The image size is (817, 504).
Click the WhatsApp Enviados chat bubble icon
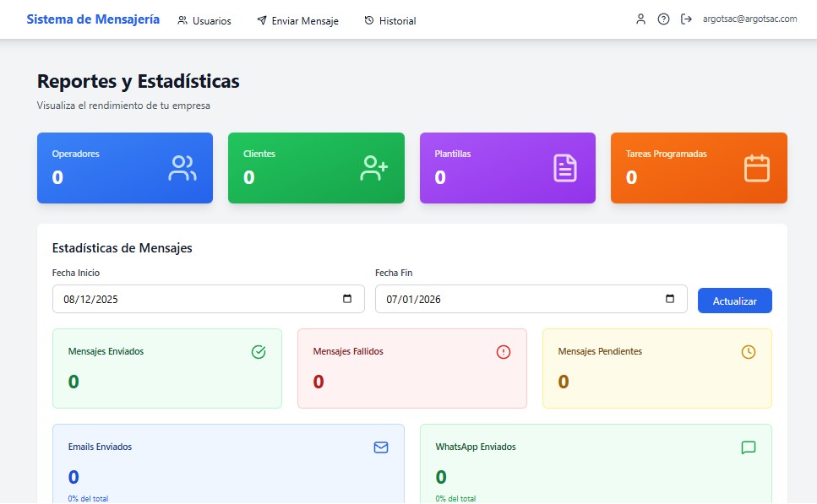point(749,447)
